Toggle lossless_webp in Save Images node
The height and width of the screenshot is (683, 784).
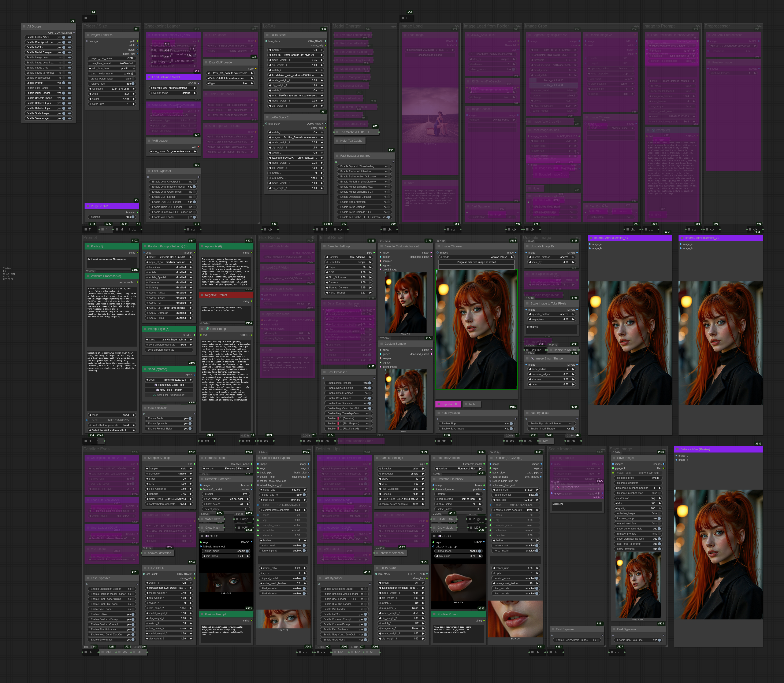(x=659, y=519)
